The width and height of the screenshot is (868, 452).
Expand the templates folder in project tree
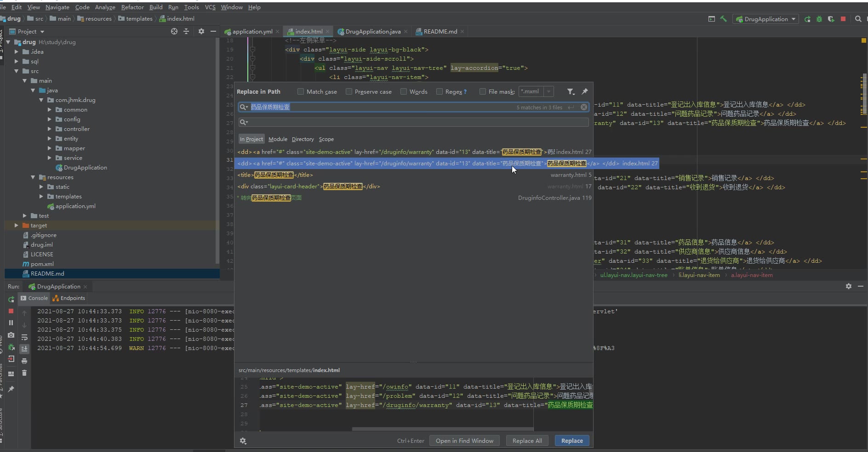[x=41, y=197]
